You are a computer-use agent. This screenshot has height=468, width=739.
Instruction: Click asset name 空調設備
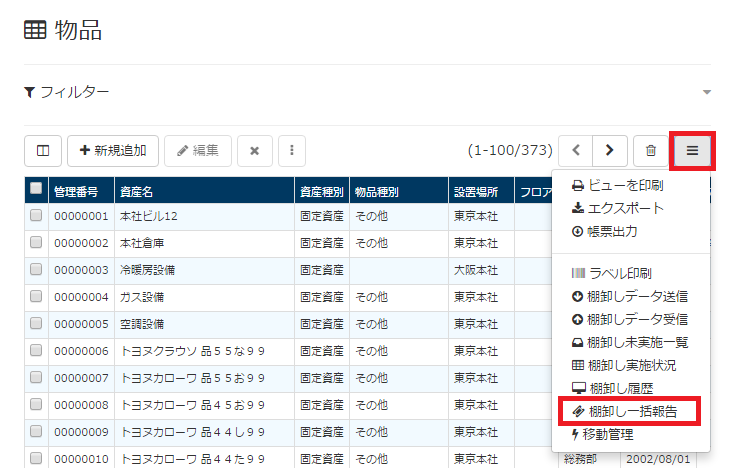coord(142,324)
